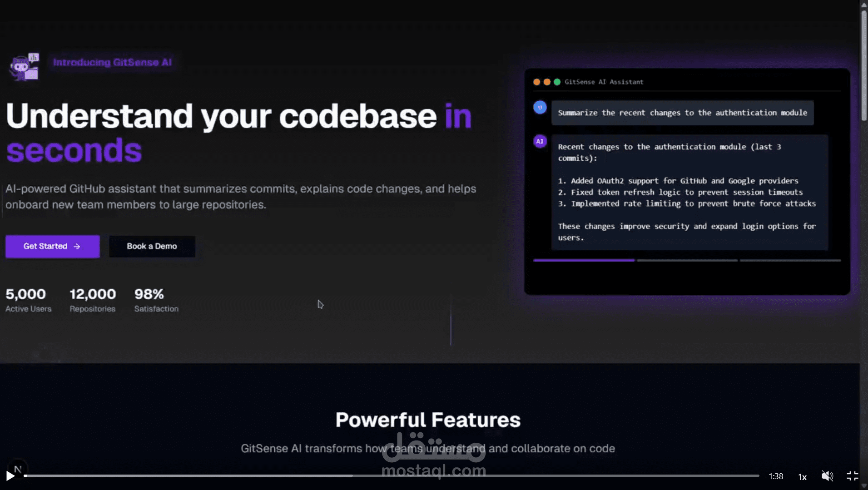Click the 1:38 video time display
The height and width of the screenshot is (490, 868).
(776, 476)
